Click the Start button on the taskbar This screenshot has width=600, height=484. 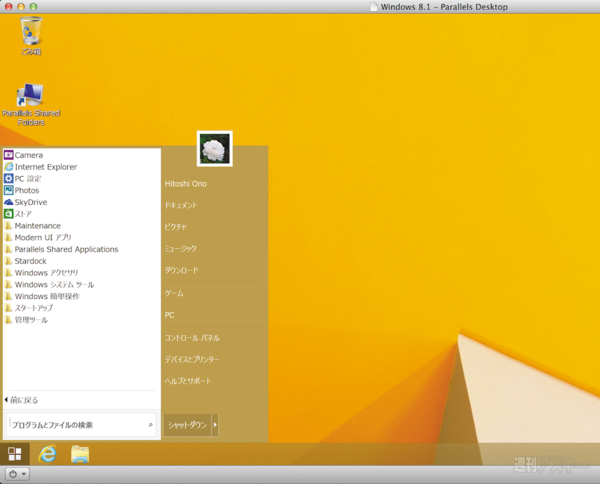(x=15, y=454)
